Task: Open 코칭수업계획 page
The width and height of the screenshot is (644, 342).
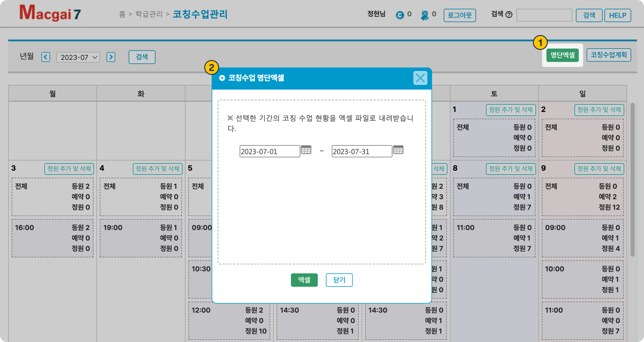Action: coord(608,55)
